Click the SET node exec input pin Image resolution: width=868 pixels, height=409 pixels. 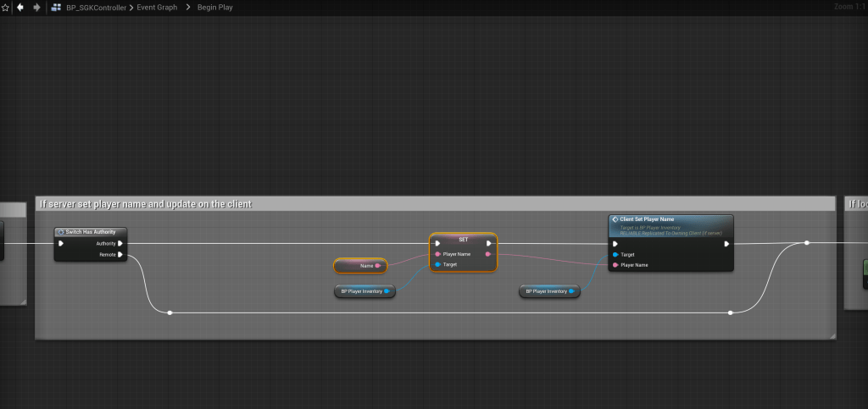point(437,243)
